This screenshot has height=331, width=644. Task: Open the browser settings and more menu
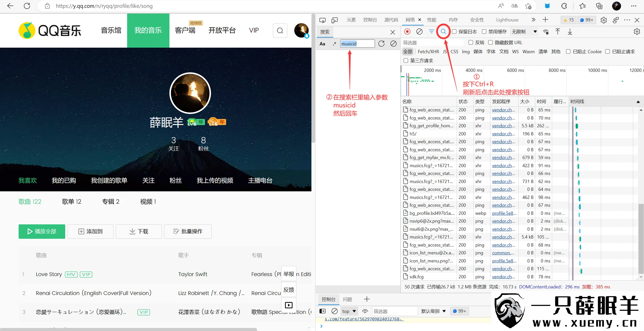pyautogui.click(x=634, y=6)
